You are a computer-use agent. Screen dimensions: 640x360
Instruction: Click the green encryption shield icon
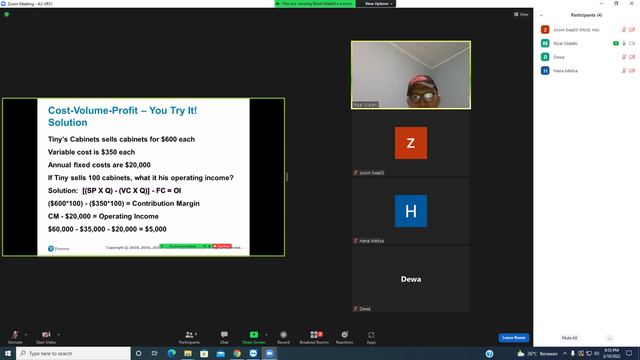(7, 14)
